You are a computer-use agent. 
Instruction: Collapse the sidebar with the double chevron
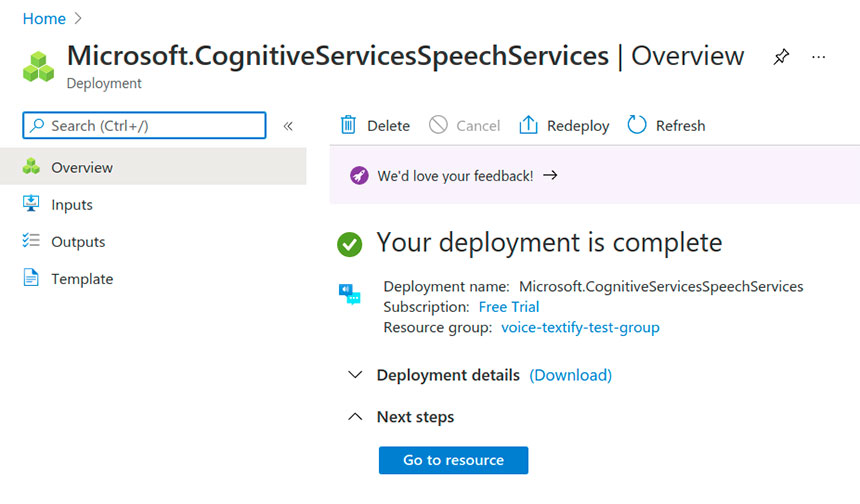click(288, 126)
